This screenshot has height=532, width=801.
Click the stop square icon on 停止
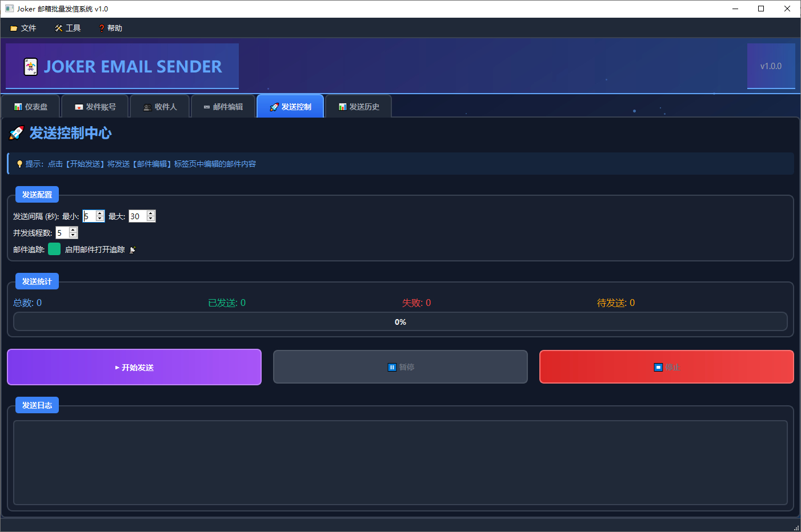[x=658, y=368]
